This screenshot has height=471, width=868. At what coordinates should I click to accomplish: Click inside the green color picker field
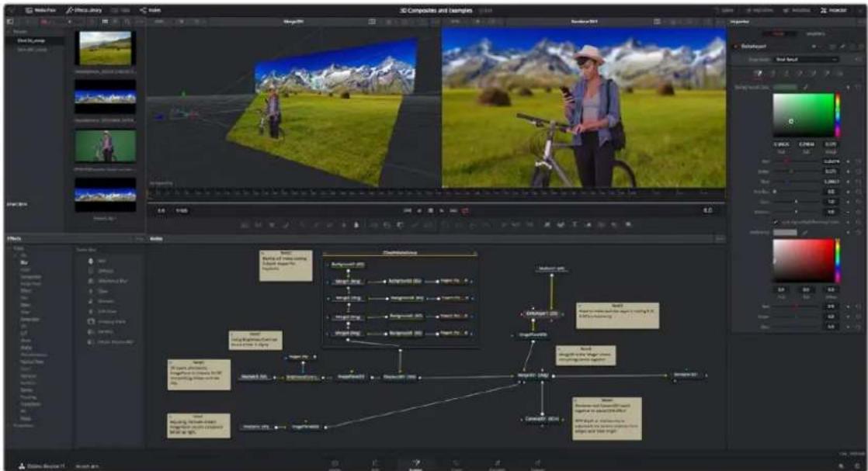804,115
